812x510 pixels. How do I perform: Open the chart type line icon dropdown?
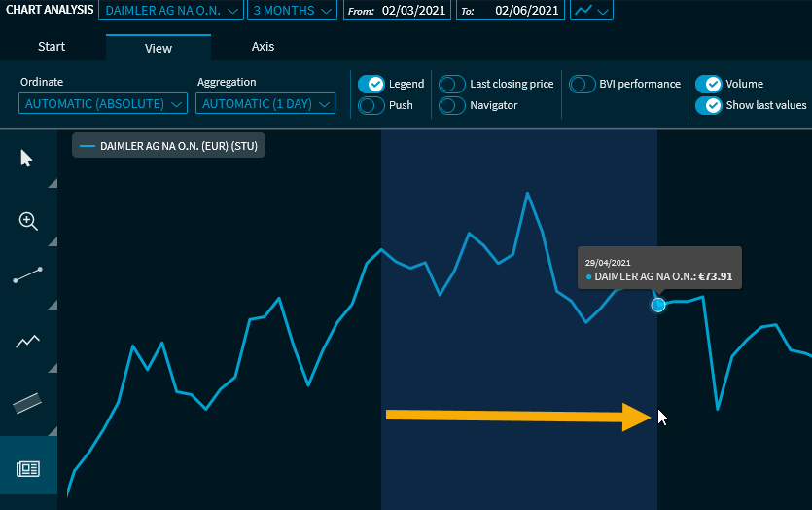click(591, 11)
